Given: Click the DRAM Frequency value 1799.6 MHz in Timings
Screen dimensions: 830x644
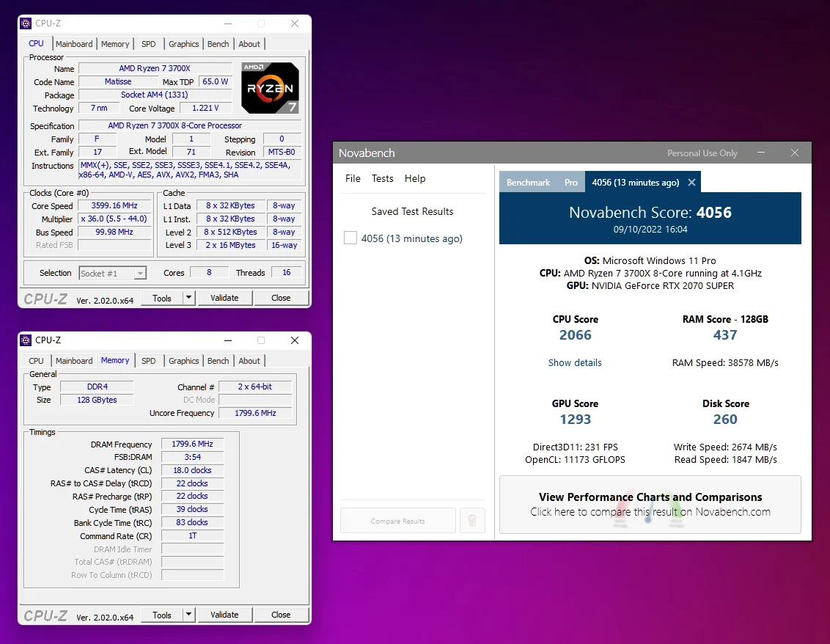Looking at the screenshot, I should (x=192, y=444).
